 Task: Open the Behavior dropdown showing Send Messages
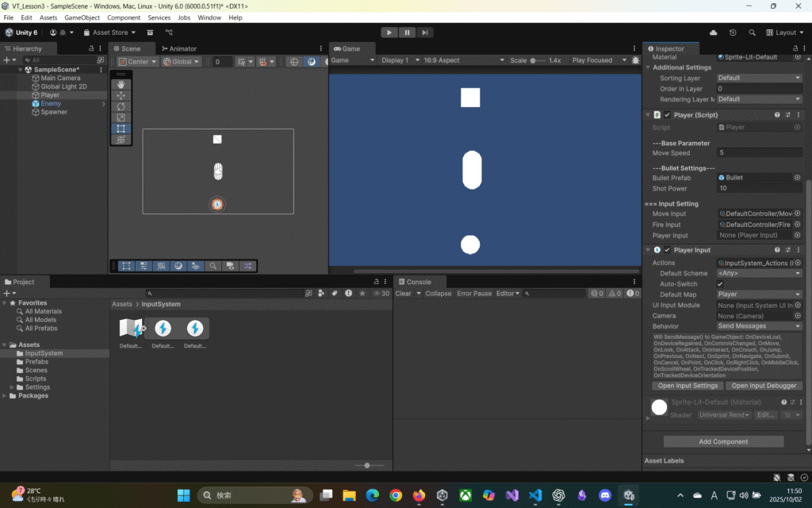coord(759,326)
